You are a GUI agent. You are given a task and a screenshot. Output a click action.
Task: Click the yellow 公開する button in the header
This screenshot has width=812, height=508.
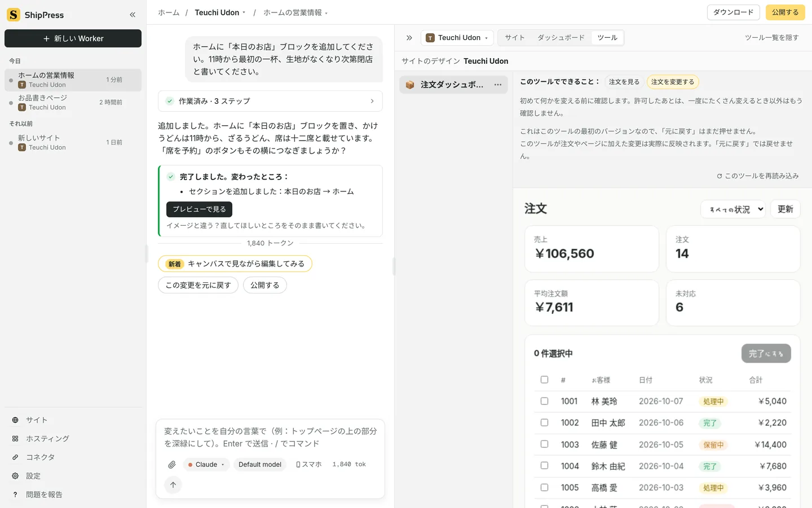(785, 12)
